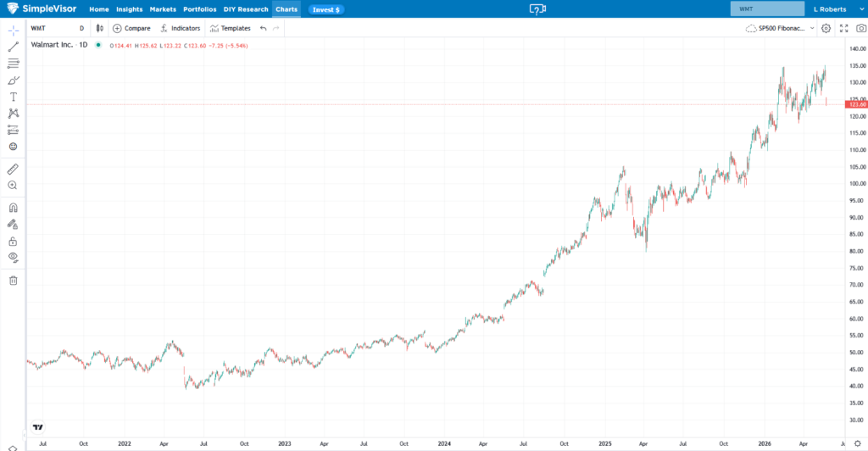This screenshot has height=451, width=868.
Task: Open the forecast and measurement tools
Action: pyautogui.click(x=14, y=130)
